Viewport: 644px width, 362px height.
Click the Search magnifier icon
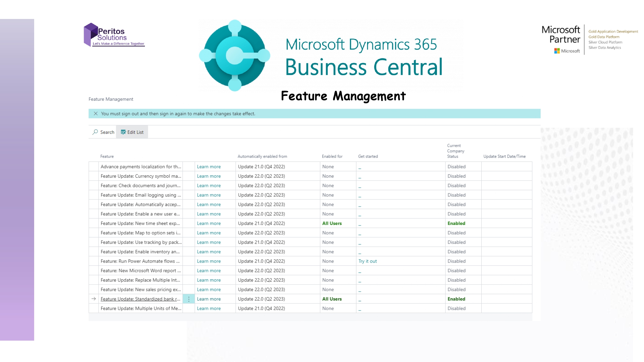click(x=95, y=132)
